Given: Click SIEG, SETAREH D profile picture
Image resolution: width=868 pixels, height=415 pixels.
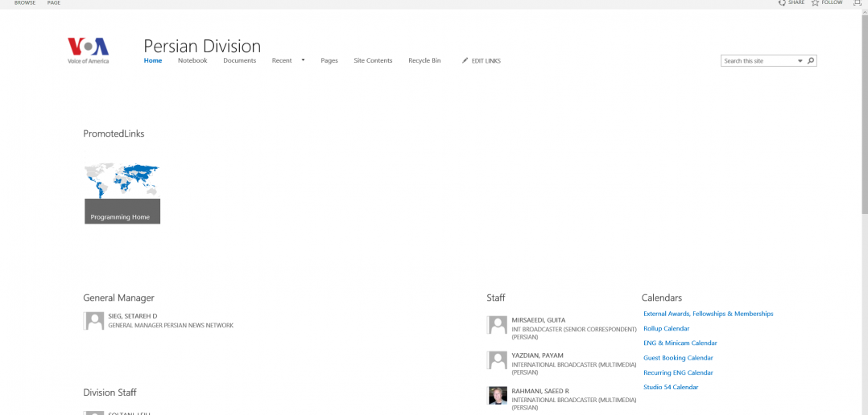Looking at the screenshot, I should click(x=94, y=321).
